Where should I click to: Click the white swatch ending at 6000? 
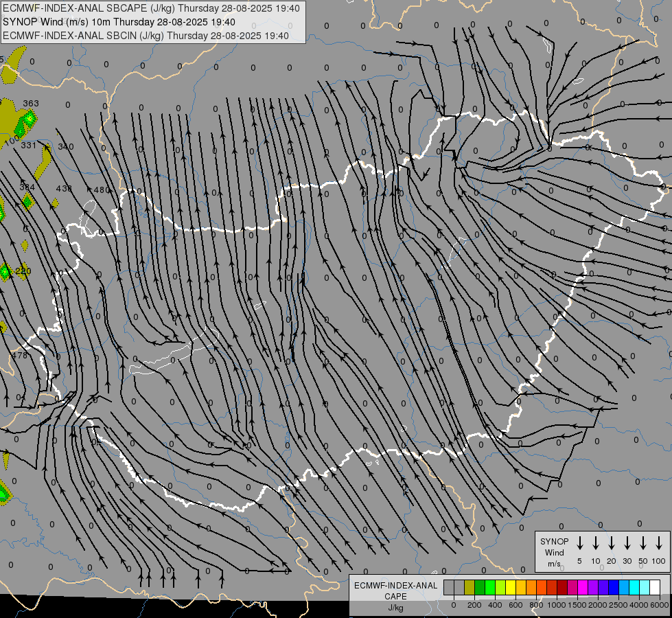pyautogui.click(x=654, y=587)
